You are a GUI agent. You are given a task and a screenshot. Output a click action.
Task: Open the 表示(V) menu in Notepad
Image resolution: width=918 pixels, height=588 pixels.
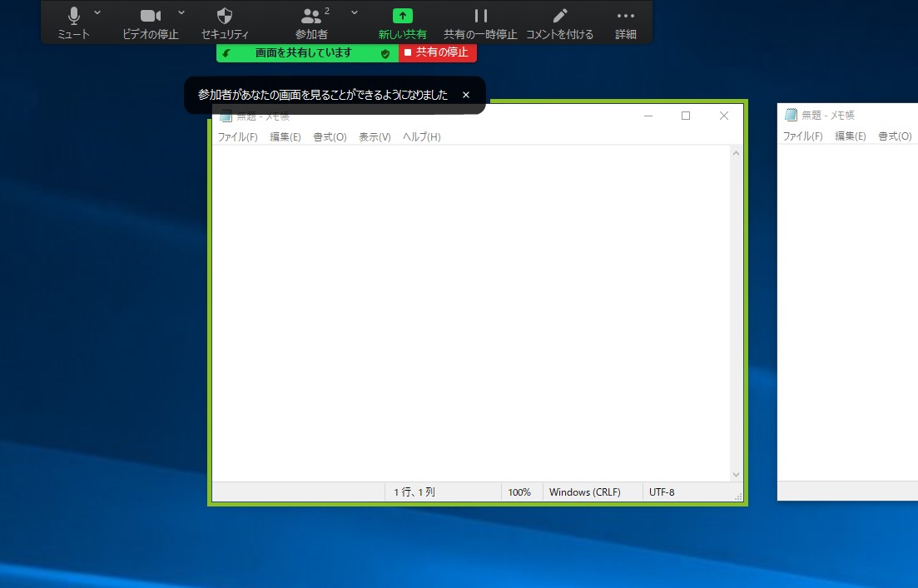(375, 136)
